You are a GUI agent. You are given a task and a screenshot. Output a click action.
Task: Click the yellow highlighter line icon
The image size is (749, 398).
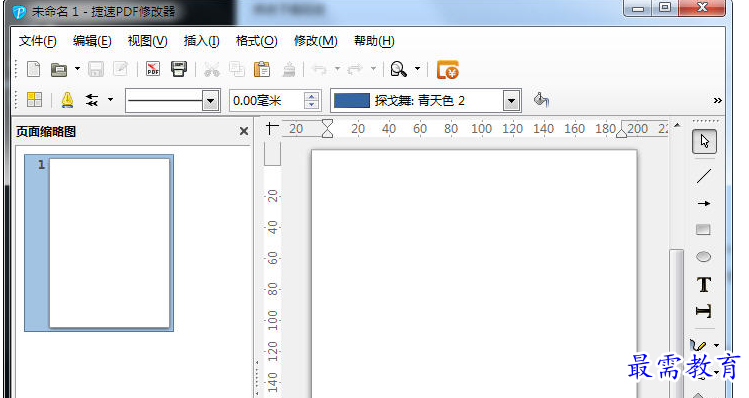tap(68, 100)
